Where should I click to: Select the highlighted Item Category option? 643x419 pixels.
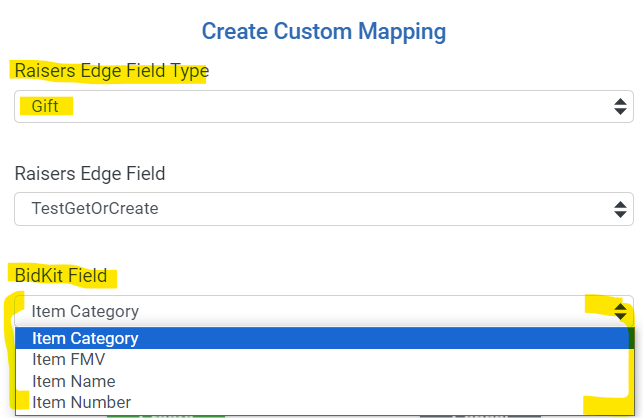tap(85, 338)
